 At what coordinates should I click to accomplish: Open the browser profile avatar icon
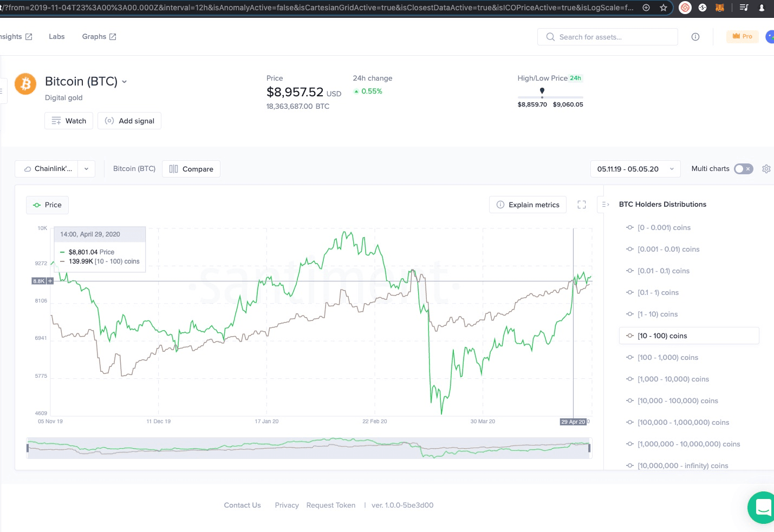[x=762, y=8]
